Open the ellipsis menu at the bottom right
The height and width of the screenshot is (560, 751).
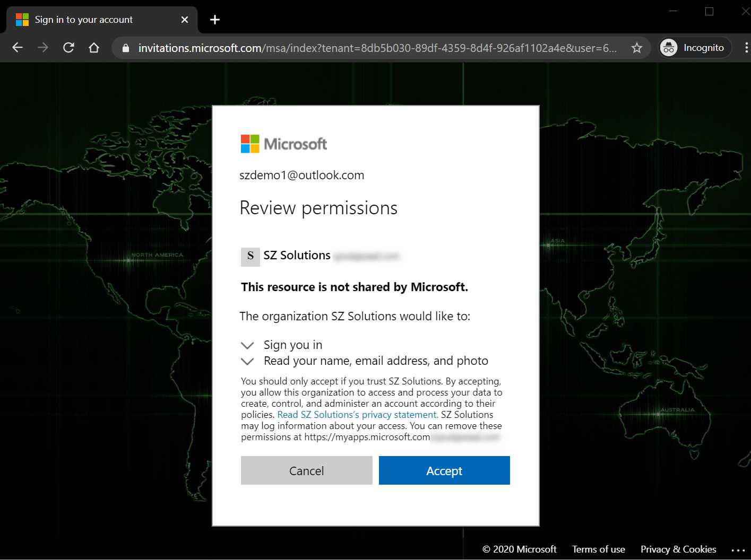point(739,550)
